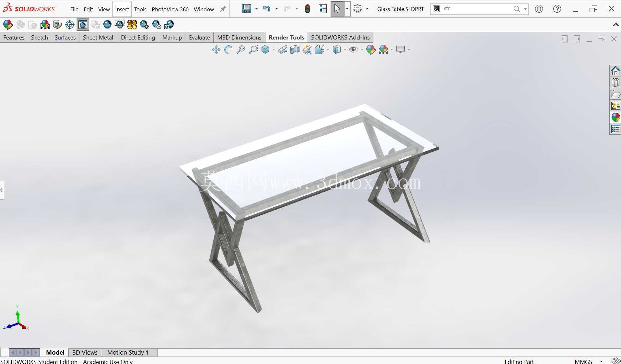621x364 pixels.
Task: Click the Display Style cube icon
Action: point(337,50)
